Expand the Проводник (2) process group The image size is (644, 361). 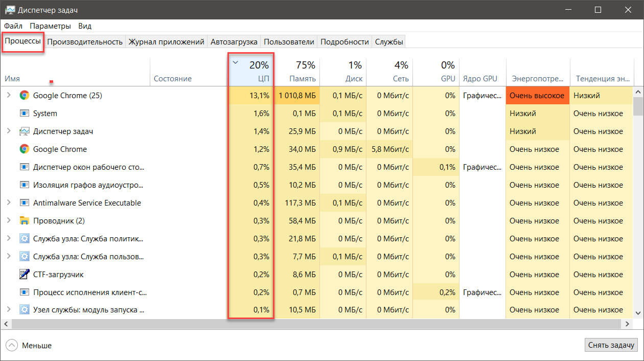[8, 221]
